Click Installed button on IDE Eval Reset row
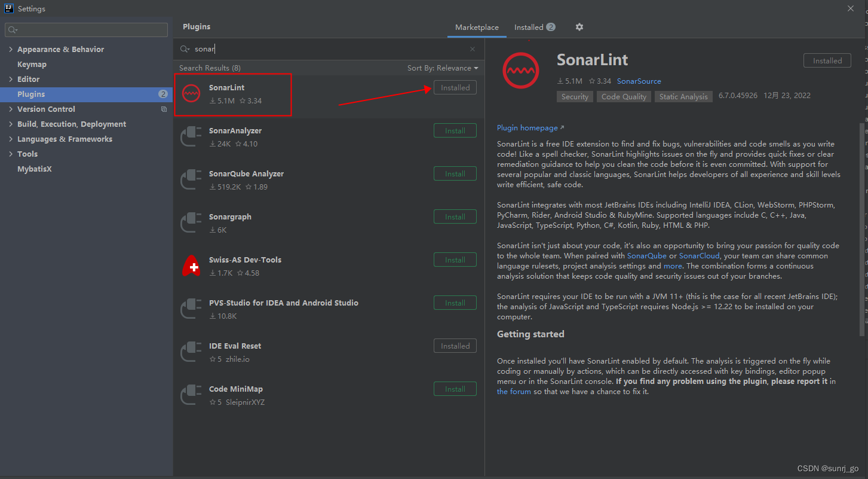Image resolution: width=868 pixels, height=479 pixels. [x=455, y=346]
